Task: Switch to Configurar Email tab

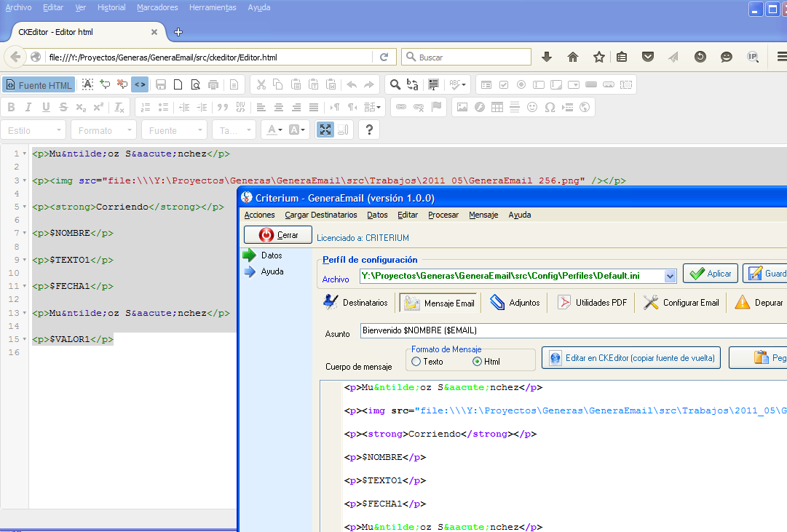Action: pos(681,303)
